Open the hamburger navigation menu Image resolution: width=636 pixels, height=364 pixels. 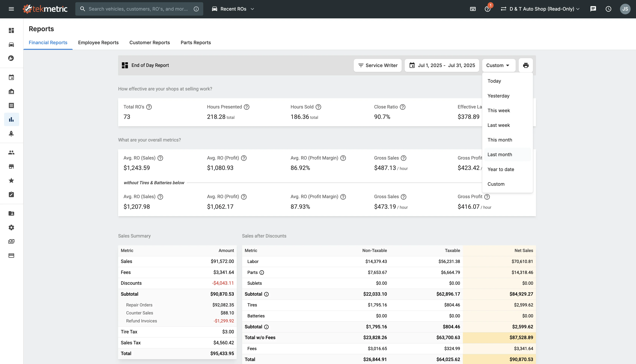[x=11, y=9]
